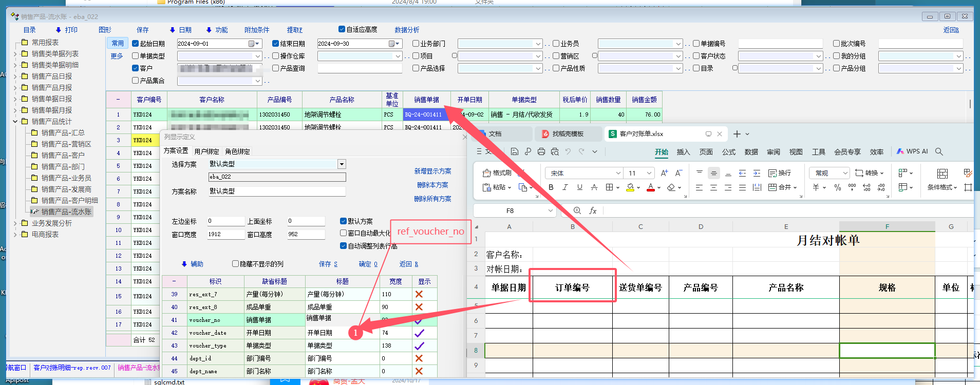The height and width of the screenshot is (385, 980).
Task: Click the 方案名称 input field
Action: [x=276, y=191]
